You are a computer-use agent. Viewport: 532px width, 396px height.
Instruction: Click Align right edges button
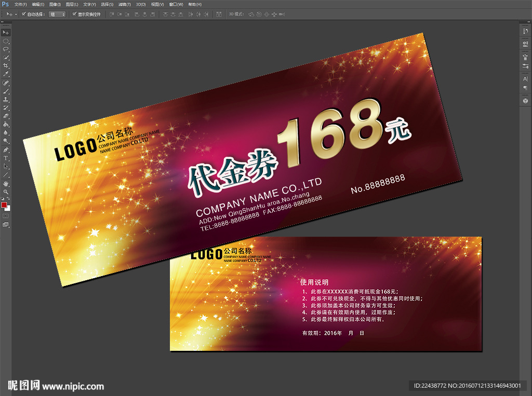pos(153,14)
